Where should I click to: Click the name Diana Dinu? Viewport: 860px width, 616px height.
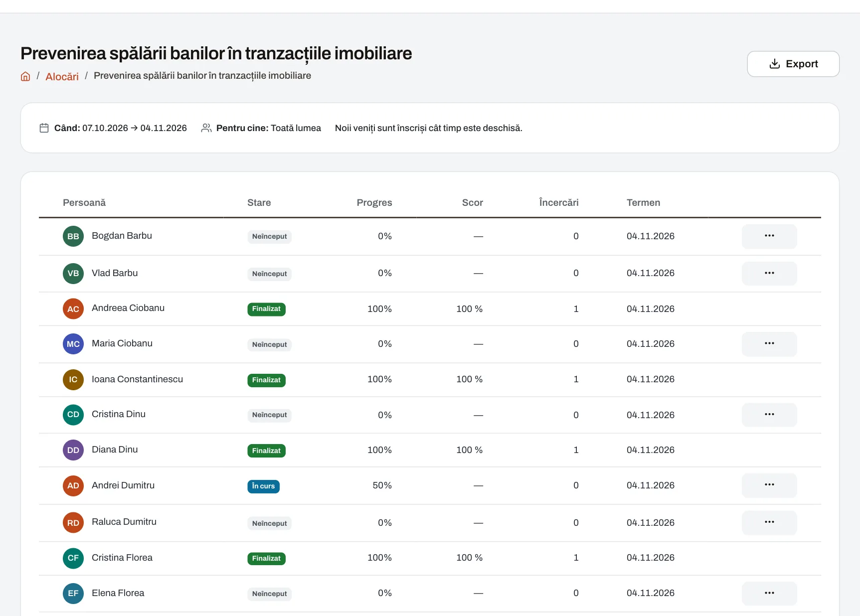pyautogui.click(x=115, y=450)
